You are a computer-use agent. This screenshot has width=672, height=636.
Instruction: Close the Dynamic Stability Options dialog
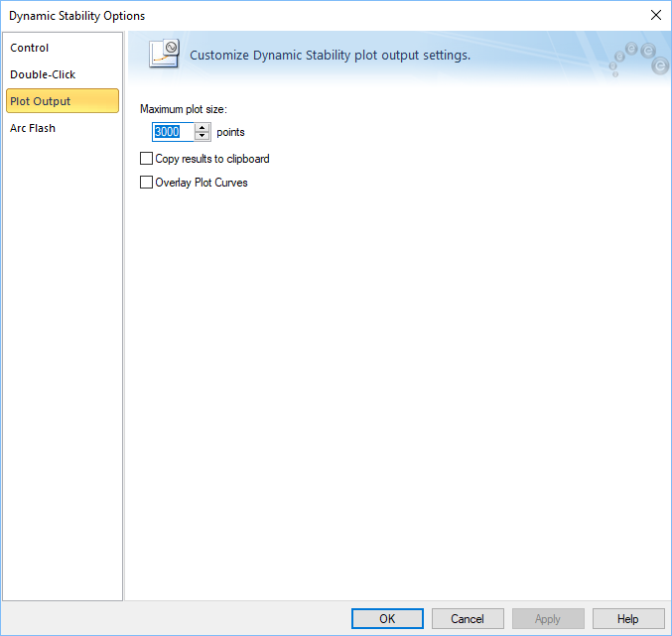655,15
